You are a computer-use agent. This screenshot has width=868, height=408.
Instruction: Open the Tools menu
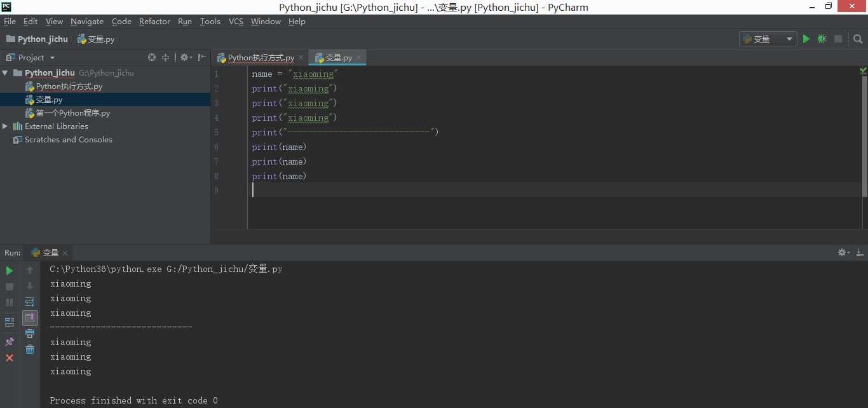tap(210, 21)
